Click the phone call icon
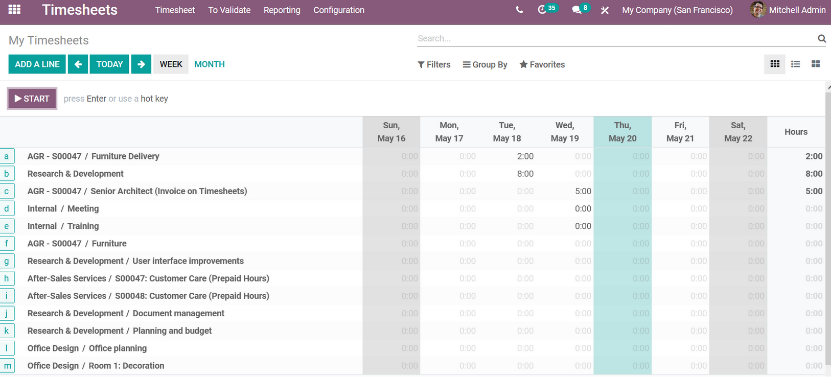The height and width of the screenshot is (377, 831). click(519, 10)
